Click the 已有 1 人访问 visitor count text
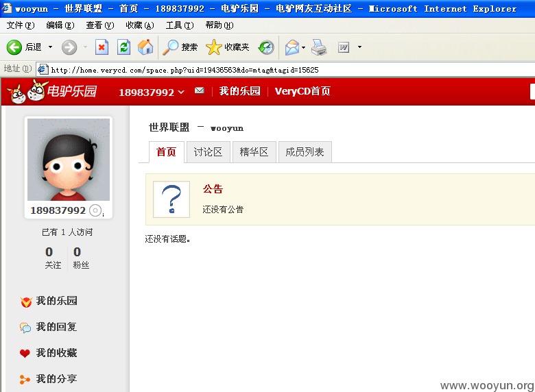This screenshot has width=535, height=392. 67,232
